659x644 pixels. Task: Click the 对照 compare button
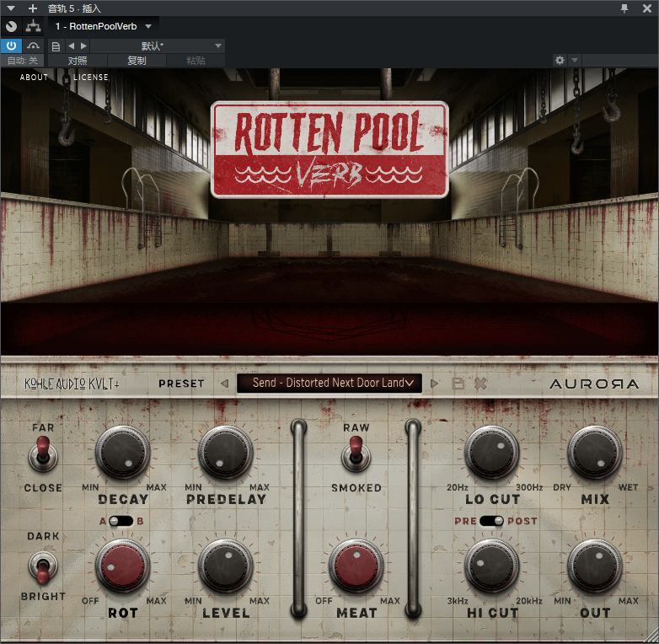[78, 61]
